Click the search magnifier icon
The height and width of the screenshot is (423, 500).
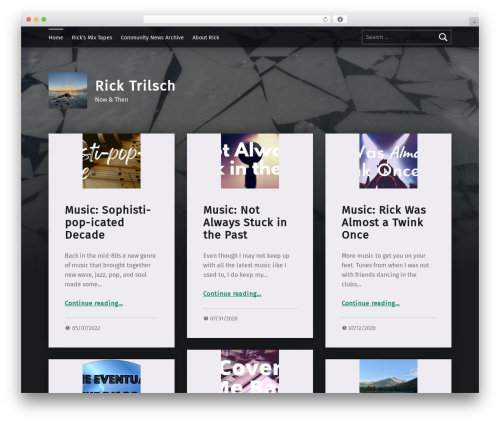443,37
